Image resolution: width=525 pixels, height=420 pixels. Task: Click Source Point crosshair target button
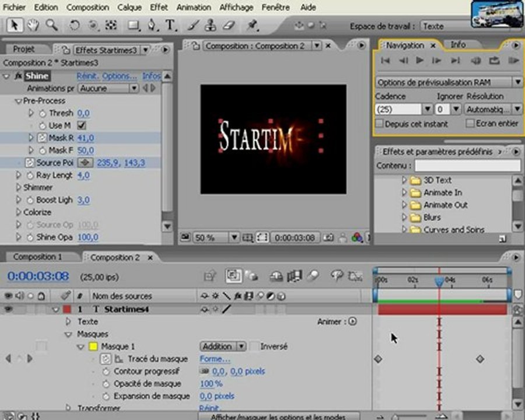tap(85, 163)
